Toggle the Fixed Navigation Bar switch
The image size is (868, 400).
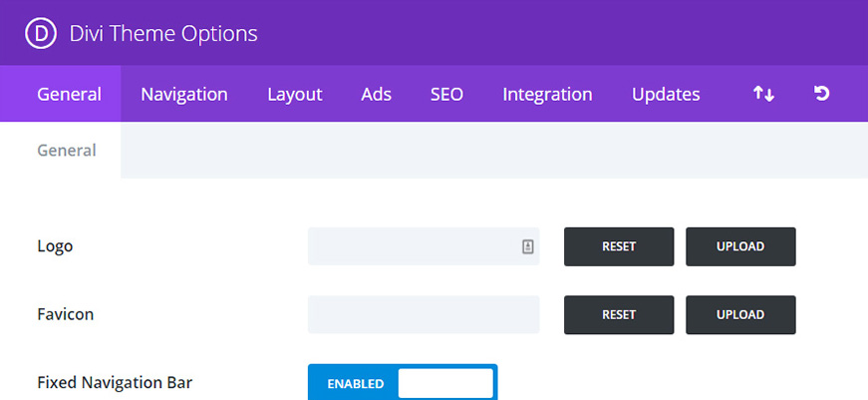403,382
